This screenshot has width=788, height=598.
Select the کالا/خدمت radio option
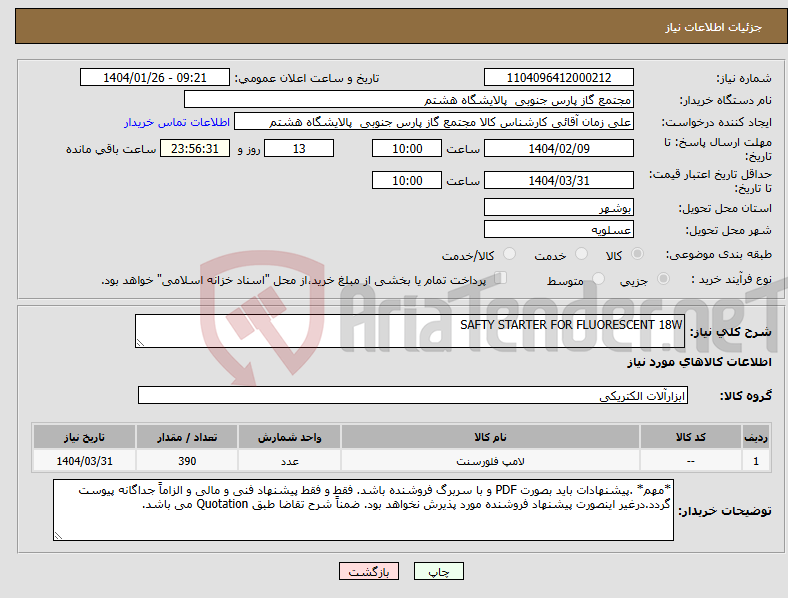[510, 254]
